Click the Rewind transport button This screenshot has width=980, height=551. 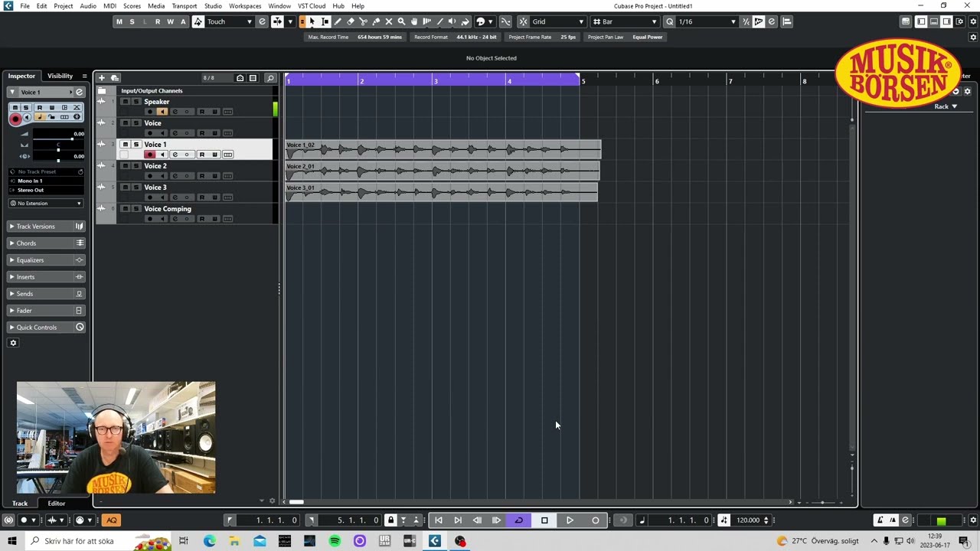click(477, 520)
